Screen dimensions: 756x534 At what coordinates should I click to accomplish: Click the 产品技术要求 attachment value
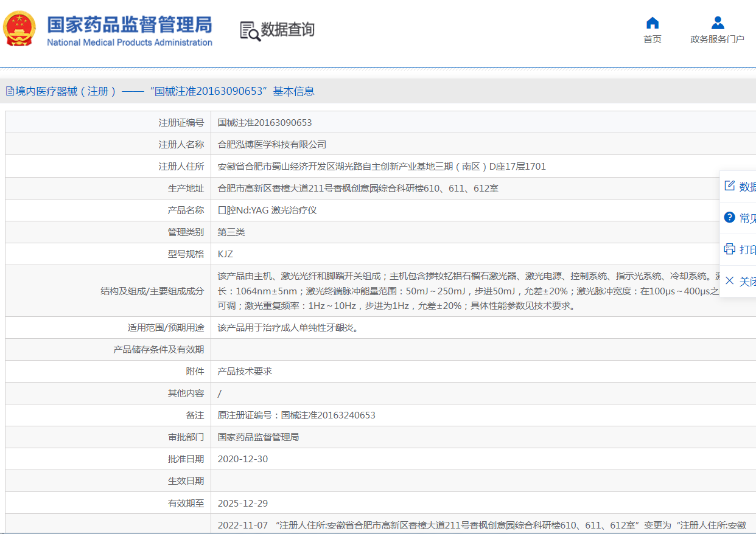[245, 371]
